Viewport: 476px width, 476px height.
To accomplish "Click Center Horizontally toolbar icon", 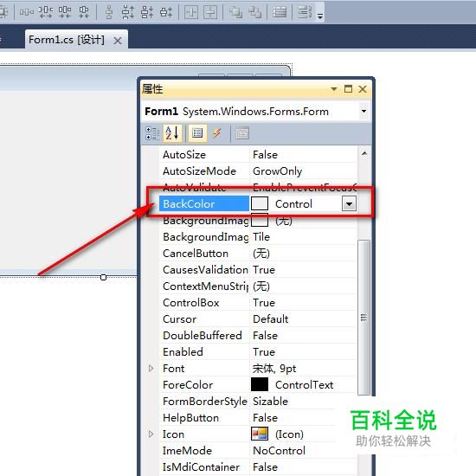I will pos(191,12).
